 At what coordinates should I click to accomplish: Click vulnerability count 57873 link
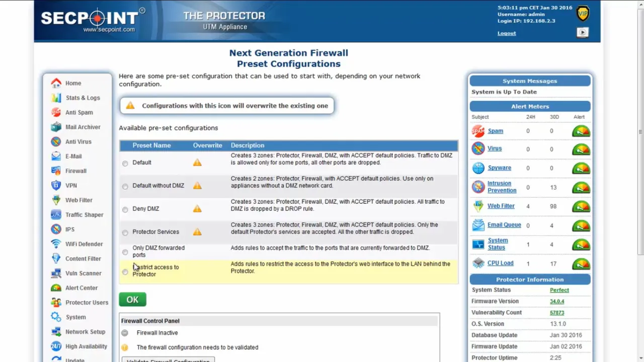557,313
